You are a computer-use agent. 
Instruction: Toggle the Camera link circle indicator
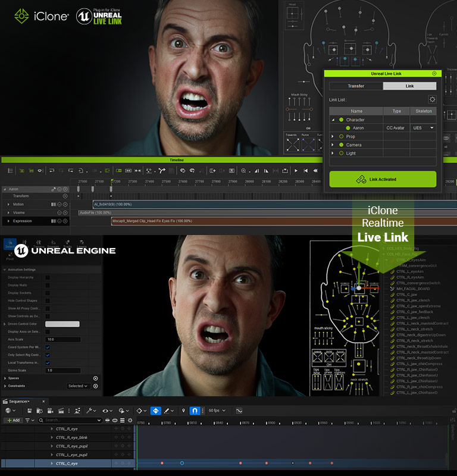pos(341,145)
